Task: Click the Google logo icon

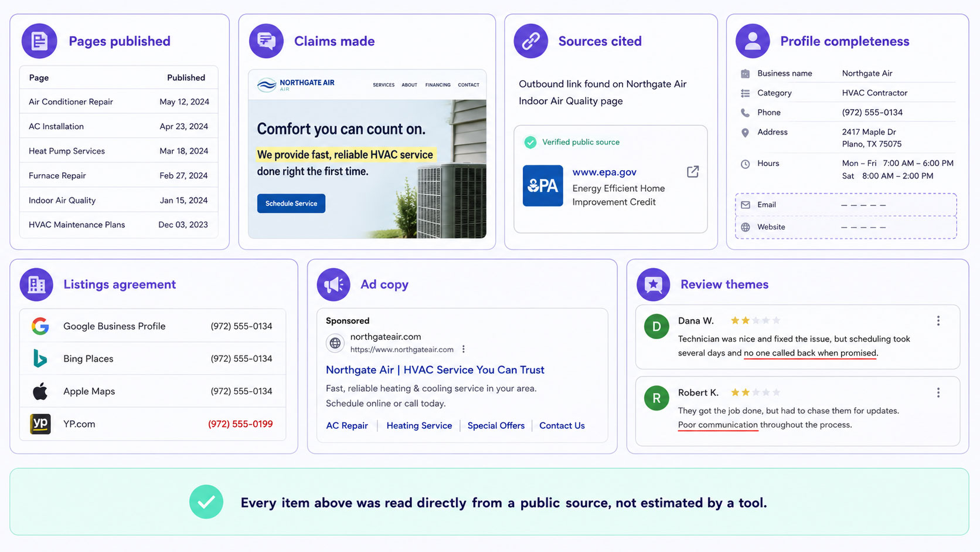Action: click(40, 326)
